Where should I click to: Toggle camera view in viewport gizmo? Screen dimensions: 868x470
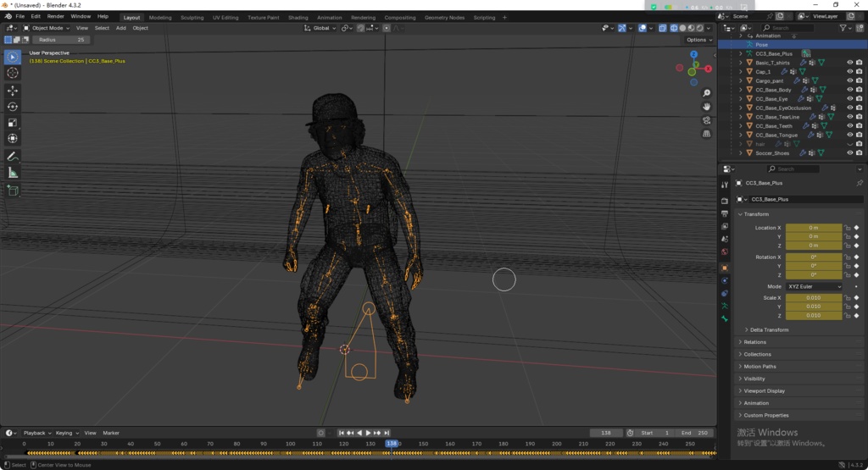(x=707, y=120)
